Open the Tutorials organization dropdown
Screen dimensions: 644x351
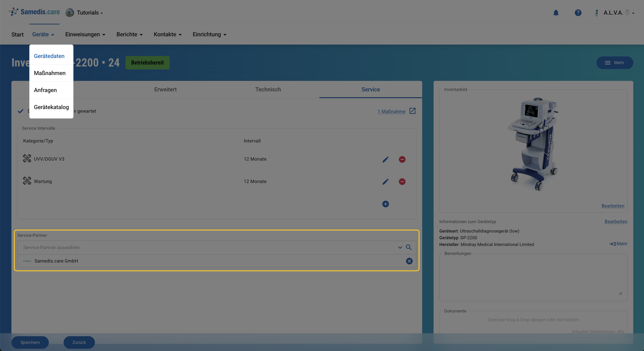click(89, 13)
